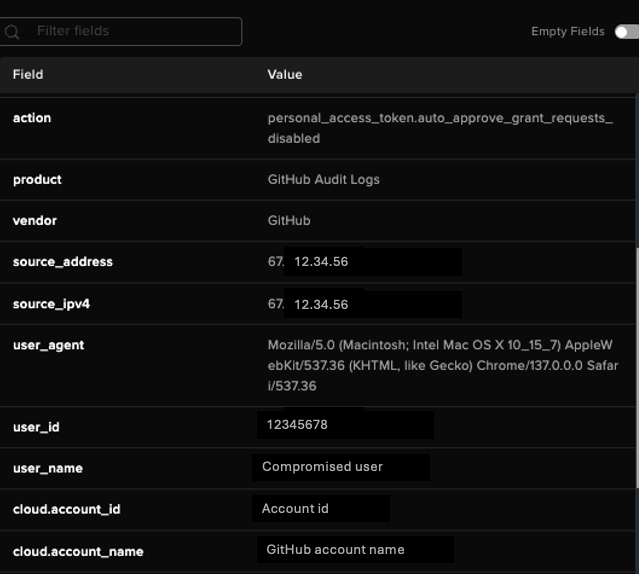639x574 pixels.
Task: Click the source_ipv4 IP value
Action: (308, 304)
